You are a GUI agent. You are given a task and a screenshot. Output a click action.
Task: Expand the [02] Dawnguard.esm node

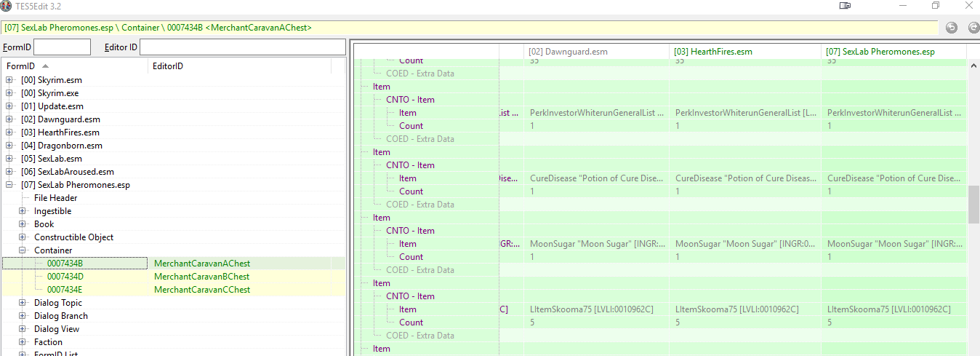[x=9, y=119]
